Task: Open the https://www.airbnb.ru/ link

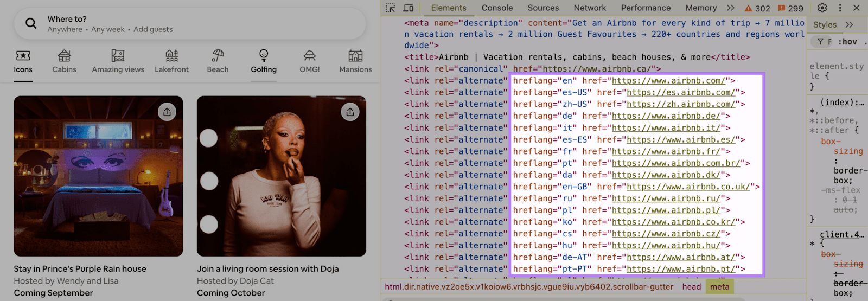Action: [x=666, y=198]
